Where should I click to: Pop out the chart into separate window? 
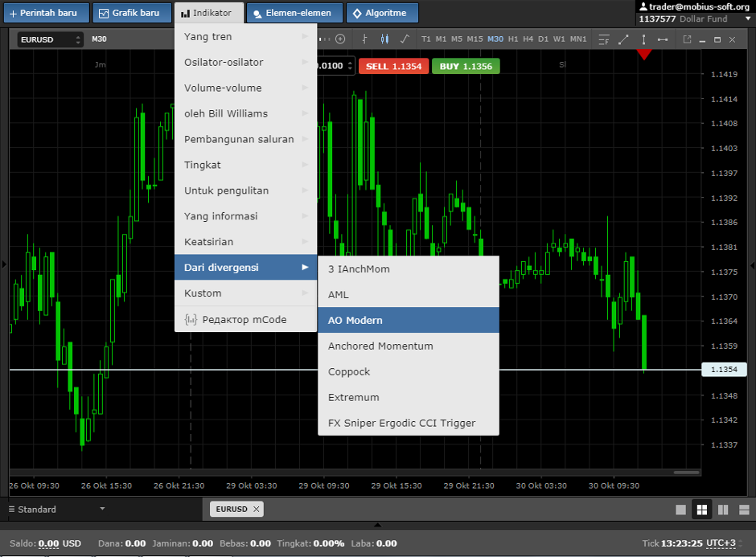click(x=687, y=39)
